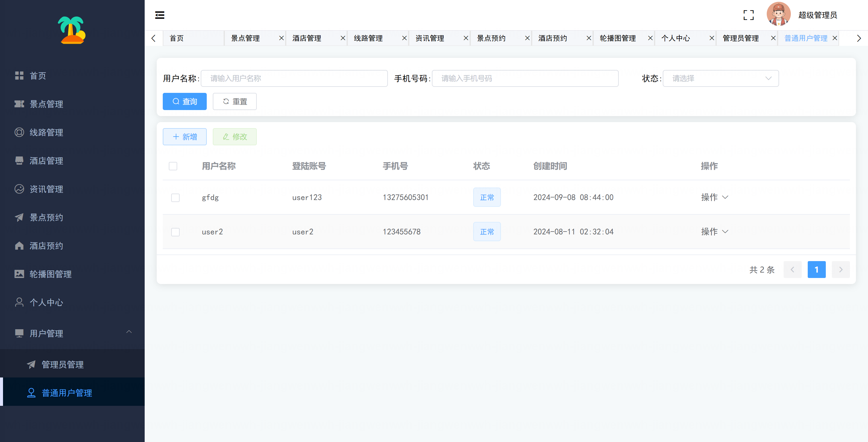This screenshot has height=442, width=868.
Task: Close the 酒店管理 tab
Action: 343,38
